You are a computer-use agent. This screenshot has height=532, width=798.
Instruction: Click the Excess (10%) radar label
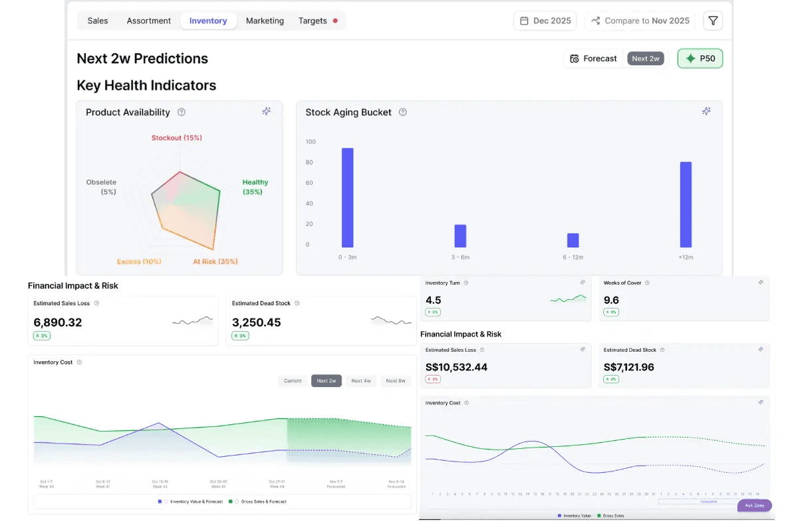point(139,261)
